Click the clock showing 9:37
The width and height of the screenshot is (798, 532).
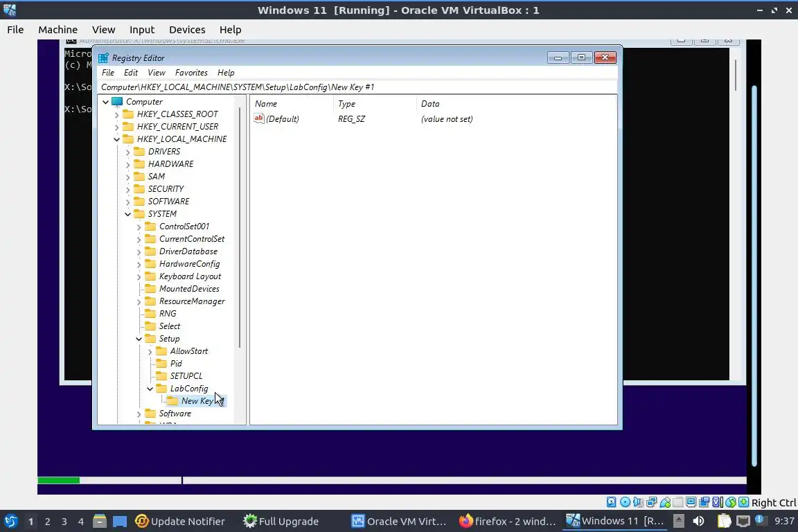(x=783, y=521)
